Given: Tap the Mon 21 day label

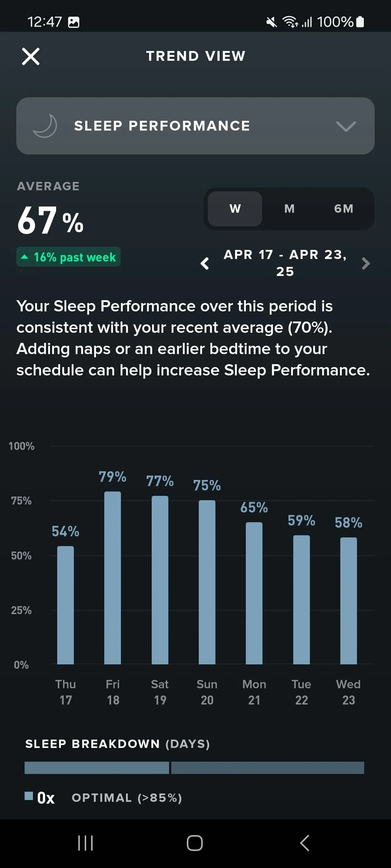Looking at the screenshot, I should [x=254, y=692].
